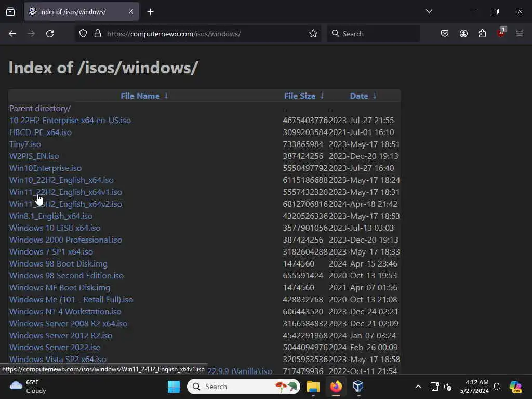This screenshot has height=399, width=532.
Task: Open W2PIS_EN.iso link
Action: [x=34, y=156]
